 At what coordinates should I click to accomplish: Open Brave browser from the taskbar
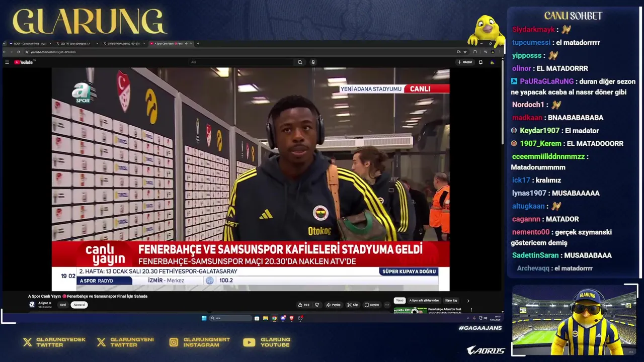[x=291, y=318]
